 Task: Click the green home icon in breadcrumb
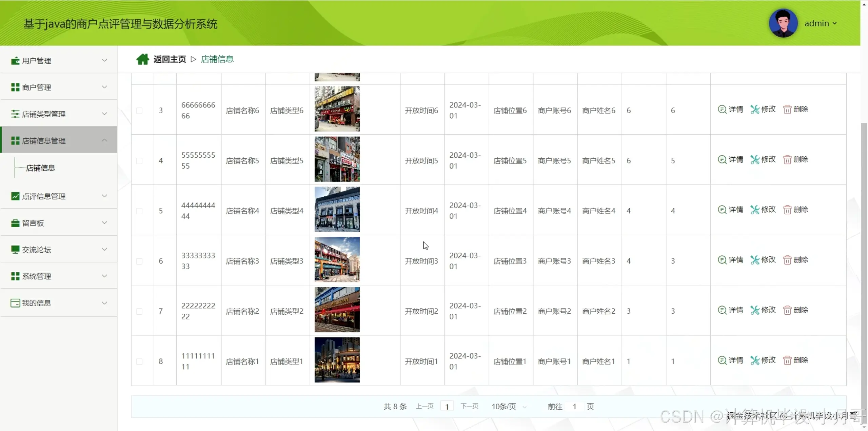click(142, 59)
